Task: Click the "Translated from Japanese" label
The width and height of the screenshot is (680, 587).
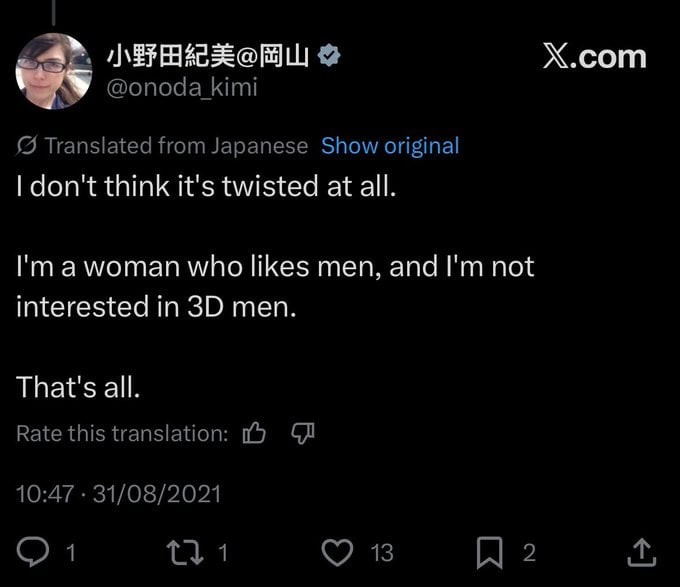Action: (x=176, y=146)
